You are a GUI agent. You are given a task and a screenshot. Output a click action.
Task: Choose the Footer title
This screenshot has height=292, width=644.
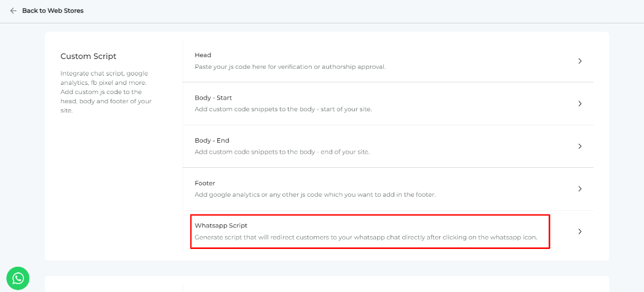pyautogui.click(x=205, y=183)
